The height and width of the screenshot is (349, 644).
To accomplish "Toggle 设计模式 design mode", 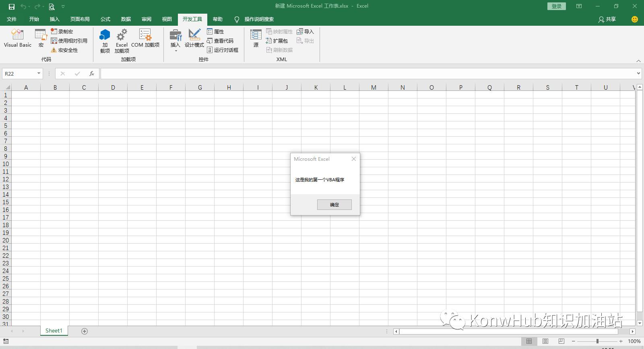I will pyautogui.click(x=194, y=39).
